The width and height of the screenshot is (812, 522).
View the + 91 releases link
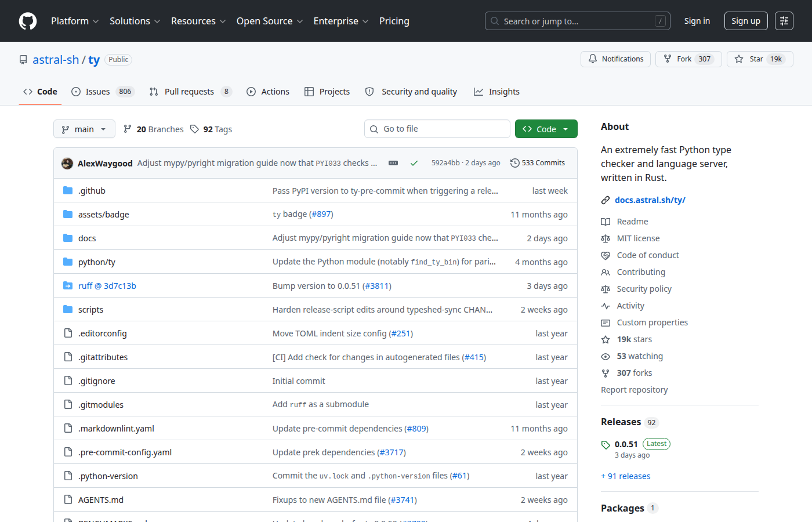point(626,476)
